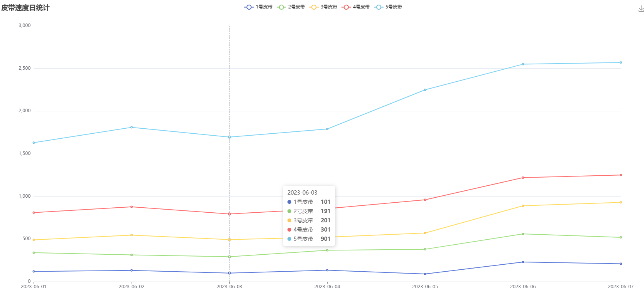Select the 2号皮带 point at 2023-06-02
This screenshot has width=644, height=294.
click(x=132, y=255)
